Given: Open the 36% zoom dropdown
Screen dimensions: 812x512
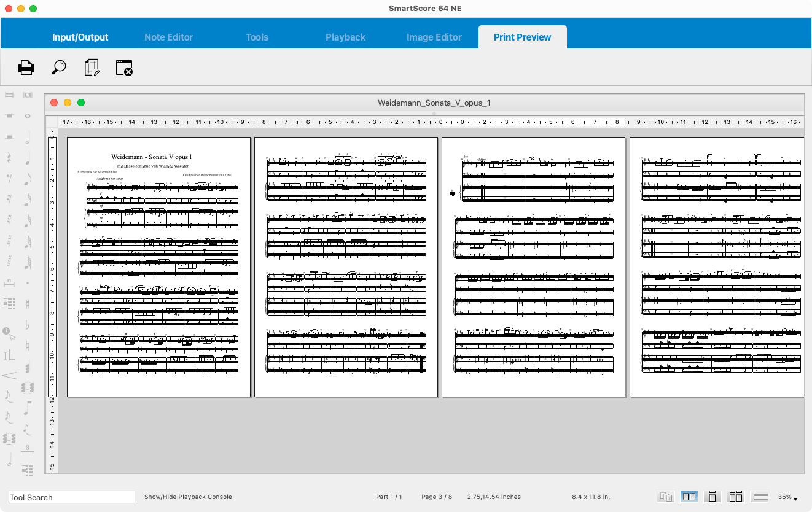Looking at the screenshot, I should [x=787, y=497].
